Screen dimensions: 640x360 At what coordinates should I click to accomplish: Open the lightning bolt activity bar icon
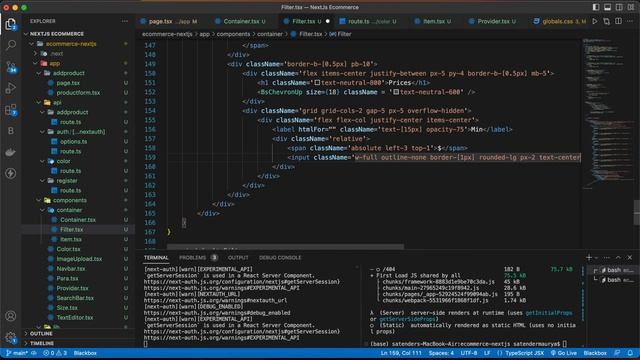(x=11, y=173)
